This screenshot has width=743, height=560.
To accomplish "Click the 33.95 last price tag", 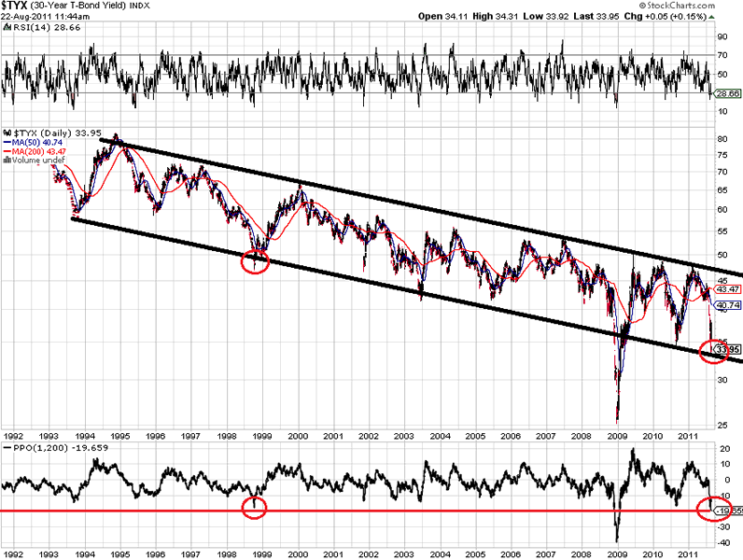I will coord(727,350).
